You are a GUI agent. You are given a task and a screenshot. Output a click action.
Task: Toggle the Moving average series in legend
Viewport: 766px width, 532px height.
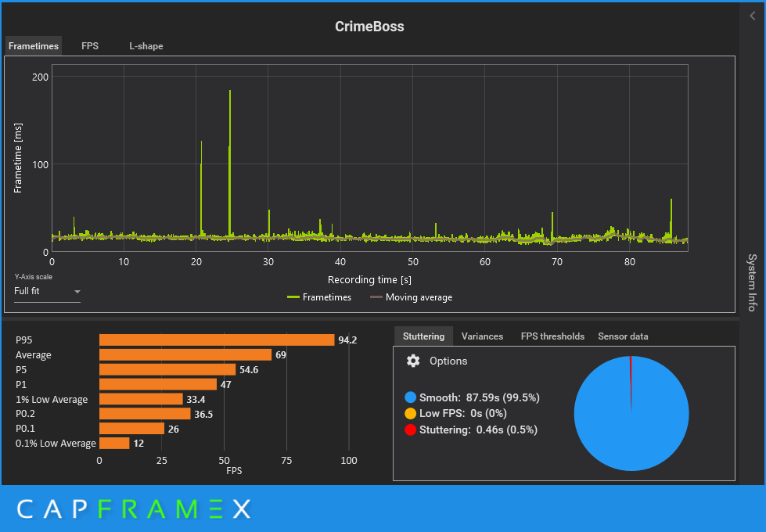412,297
